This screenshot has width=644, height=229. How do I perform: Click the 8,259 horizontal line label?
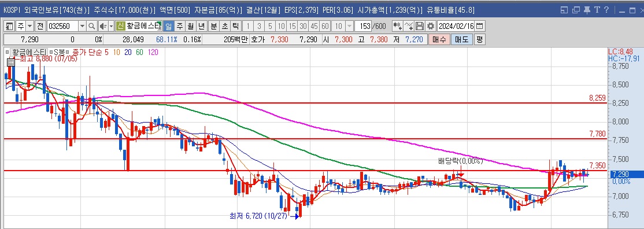[x=597, y=98]
